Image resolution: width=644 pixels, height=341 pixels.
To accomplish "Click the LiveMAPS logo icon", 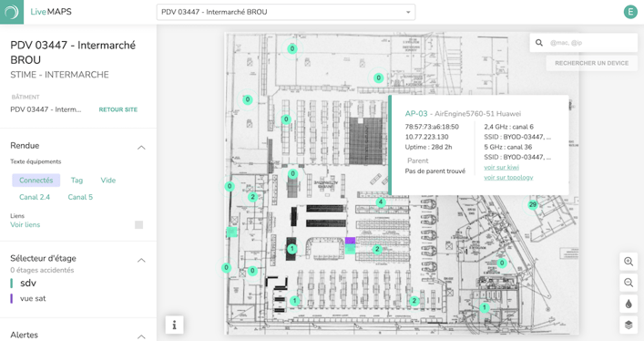I will pos(12,12).
